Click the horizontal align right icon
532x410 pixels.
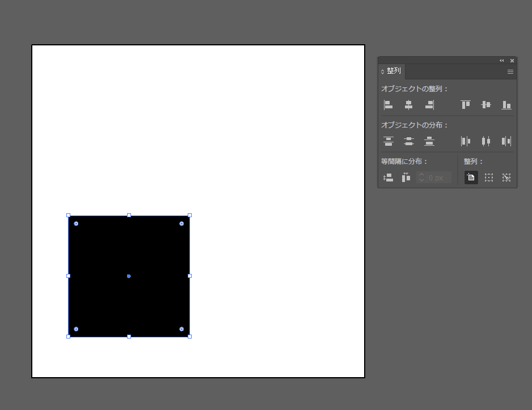pos(429,105)
